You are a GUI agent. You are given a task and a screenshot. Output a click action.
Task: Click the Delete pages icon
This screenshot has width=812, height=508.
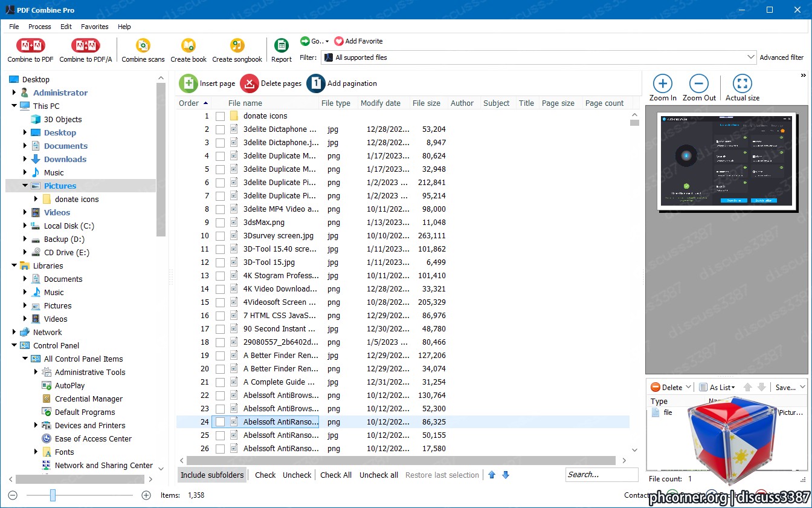[x=250, y=83]
